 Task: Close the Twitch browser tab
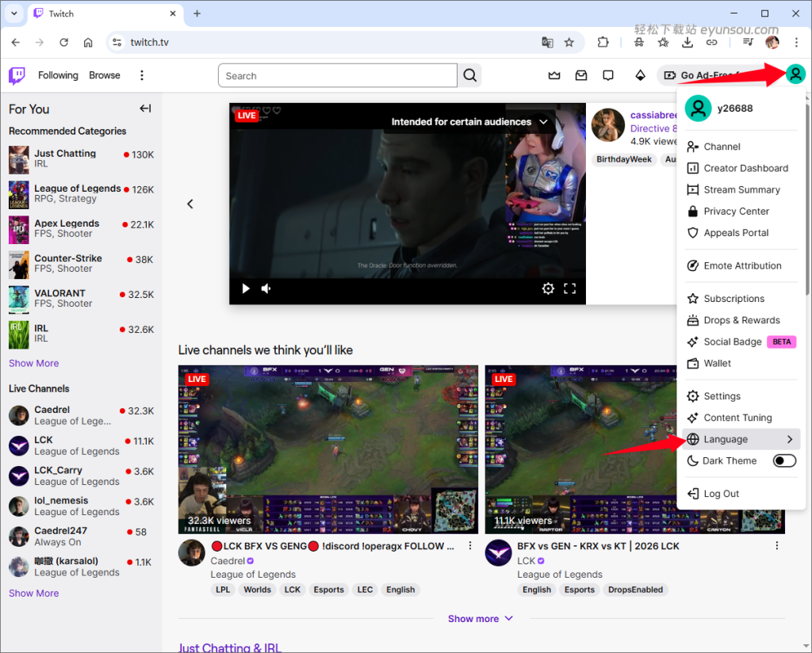coord(173,13)
